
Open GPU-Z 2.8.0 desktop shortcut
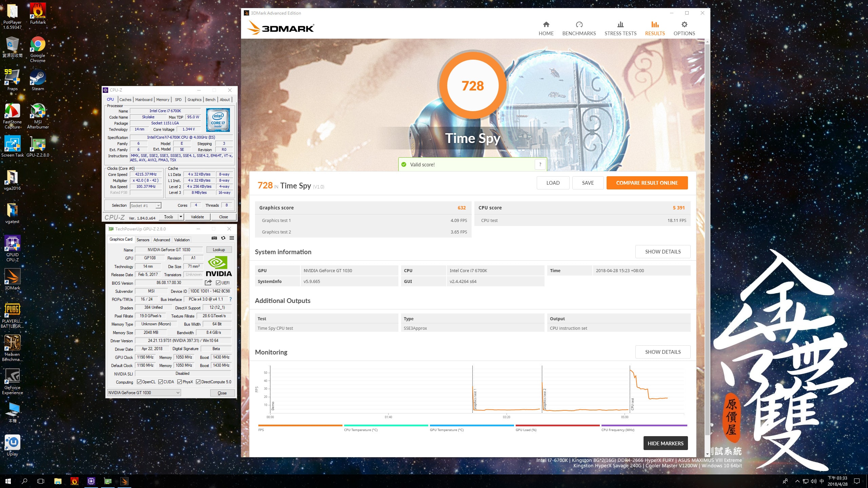pos(38,146)
